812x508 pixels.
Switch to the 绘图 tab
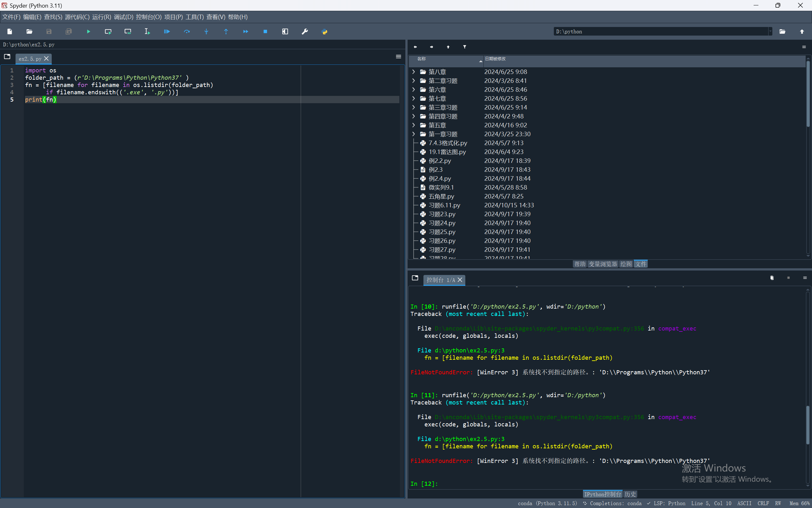[x=626, y=264]
